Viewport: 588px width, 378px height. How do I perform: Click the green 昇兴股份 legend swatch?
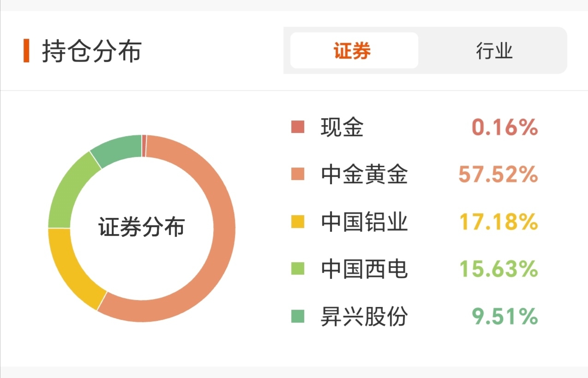298,317
